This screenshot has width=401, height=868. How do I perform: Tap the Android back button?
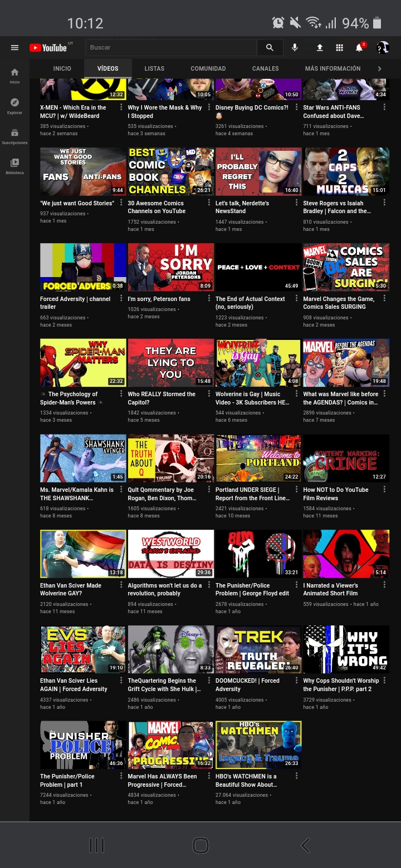(x=305, y=846)
